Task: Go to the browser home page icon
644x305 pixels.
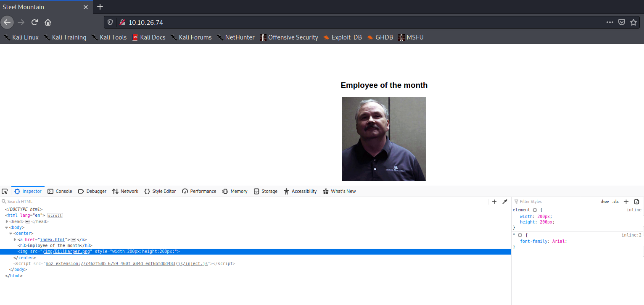Action: [x=48, y=22]
